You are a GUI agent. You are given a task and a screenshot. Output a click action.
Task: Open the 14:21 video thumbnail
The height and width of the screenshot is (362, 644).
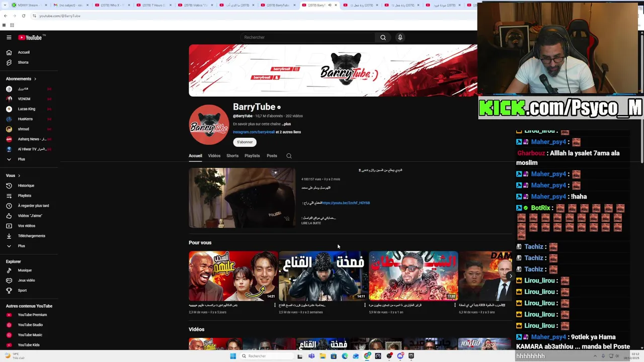click(233, 276)
